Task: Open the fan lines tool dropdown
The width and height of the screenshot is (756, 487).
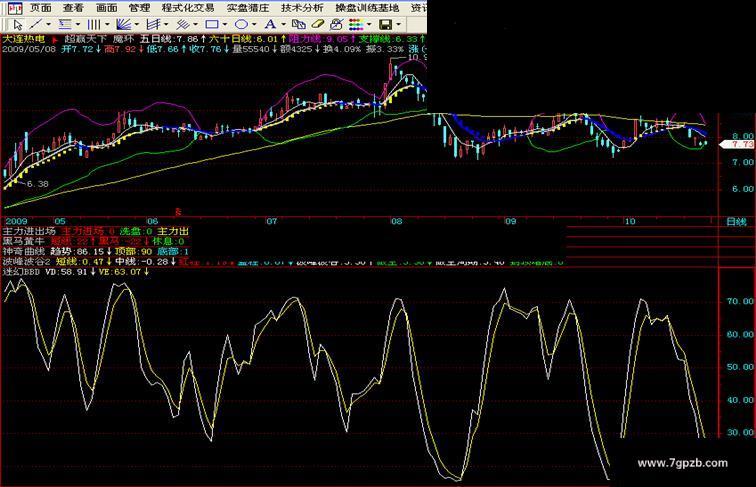Action: [137, 24]
